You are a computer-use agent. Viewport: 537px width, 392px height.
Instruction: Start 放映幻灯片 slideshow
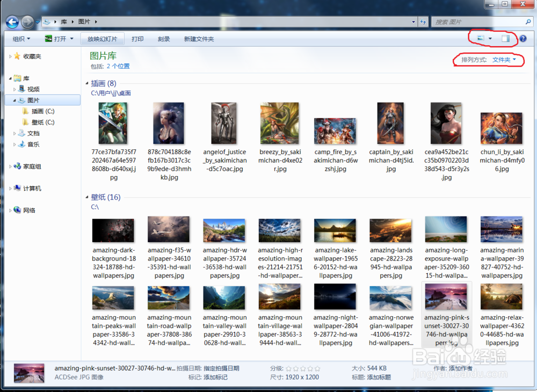(102, 39)
